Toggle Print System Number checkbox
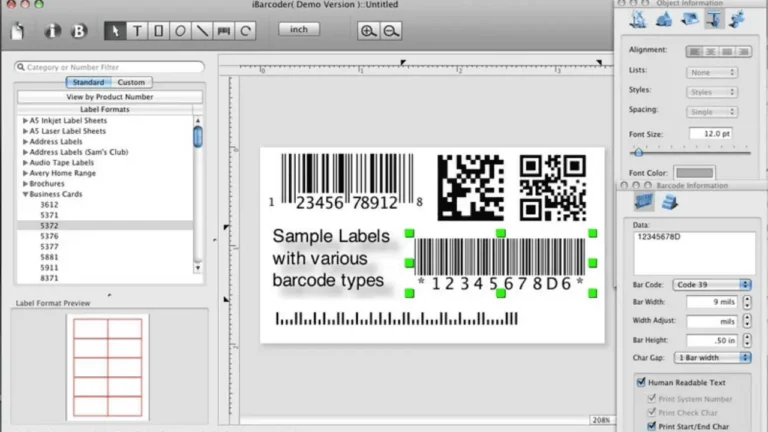The width and height of the screenshot is (768, 432). (x=651, y=398)
